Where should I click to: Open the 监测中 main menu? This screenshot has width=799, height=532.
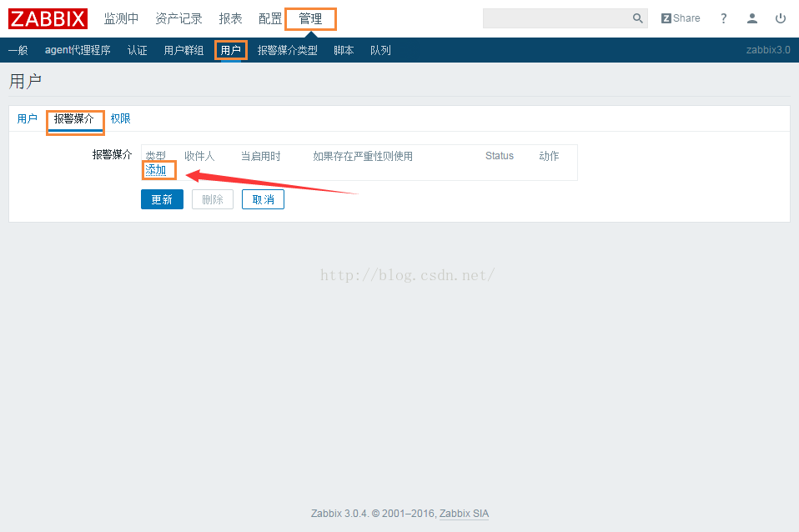pos(121,19)
